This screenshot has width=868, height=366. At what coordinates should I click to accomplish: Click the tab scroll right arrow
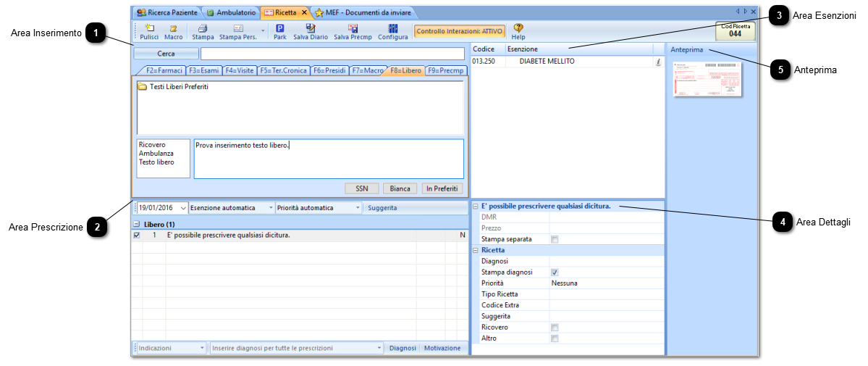coord(746,11)
